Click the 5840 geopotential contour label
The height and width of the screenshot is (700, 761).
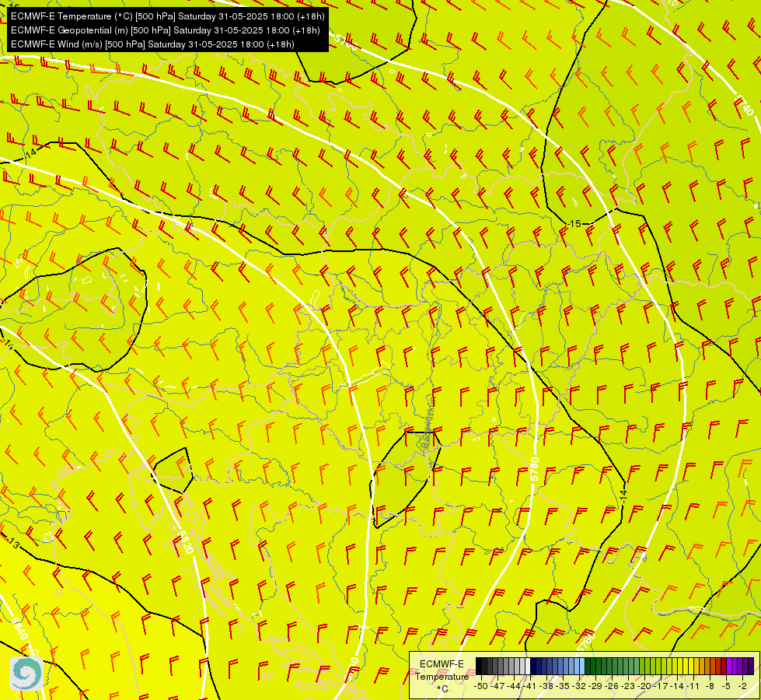[x=19, y=628]
